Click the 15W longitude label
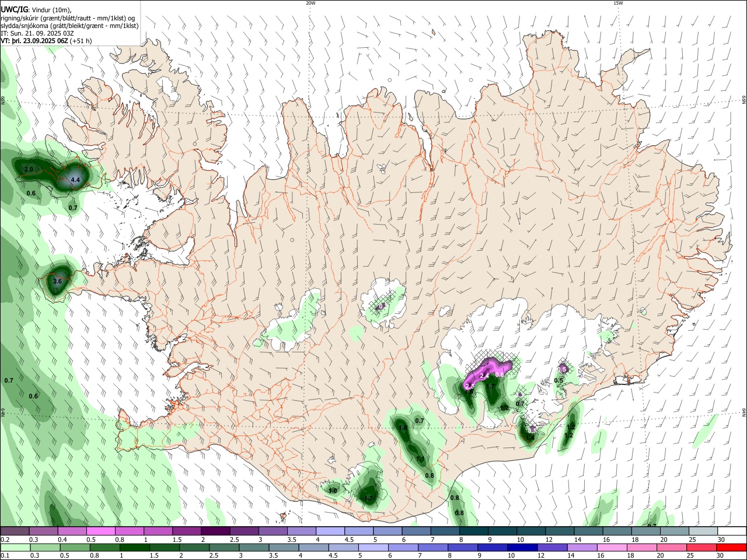Viewport: 747px width, 560px height. click(x=618, y=3)
